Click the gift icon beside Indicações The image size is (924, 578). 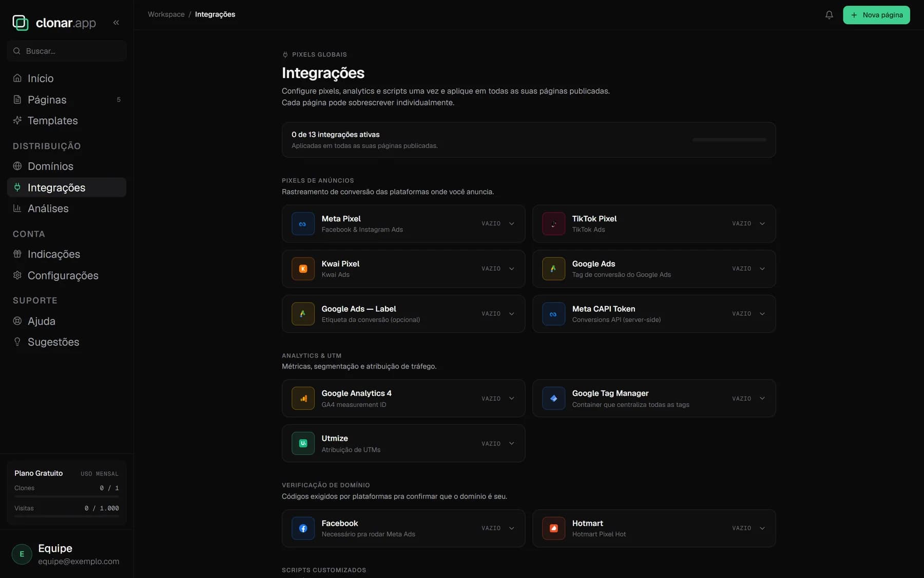[x=17, y=254]
